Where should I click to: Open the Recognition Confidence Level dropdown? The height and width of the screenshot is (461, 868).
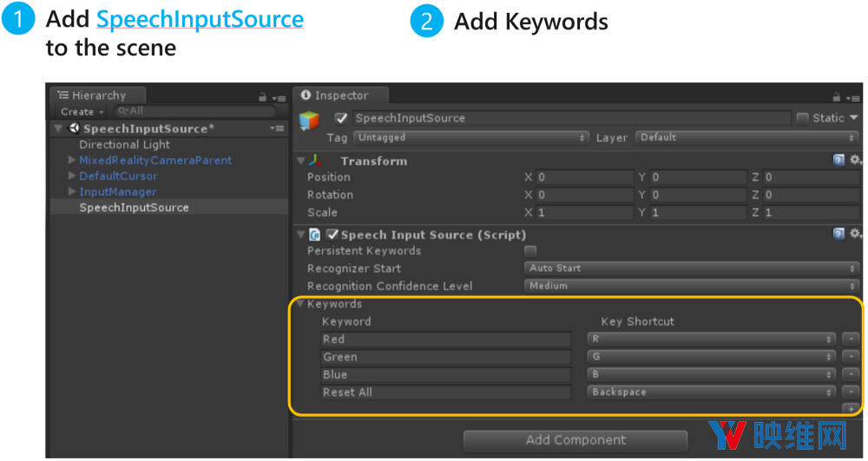(x=692, y=286)
